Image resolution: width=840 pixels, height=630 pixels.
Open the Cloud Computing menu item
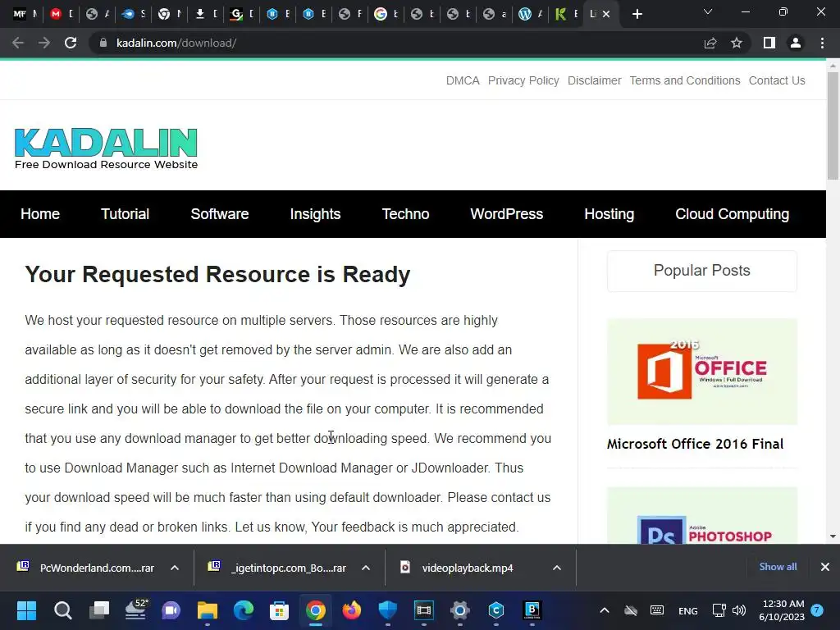[x=732, y=214]
